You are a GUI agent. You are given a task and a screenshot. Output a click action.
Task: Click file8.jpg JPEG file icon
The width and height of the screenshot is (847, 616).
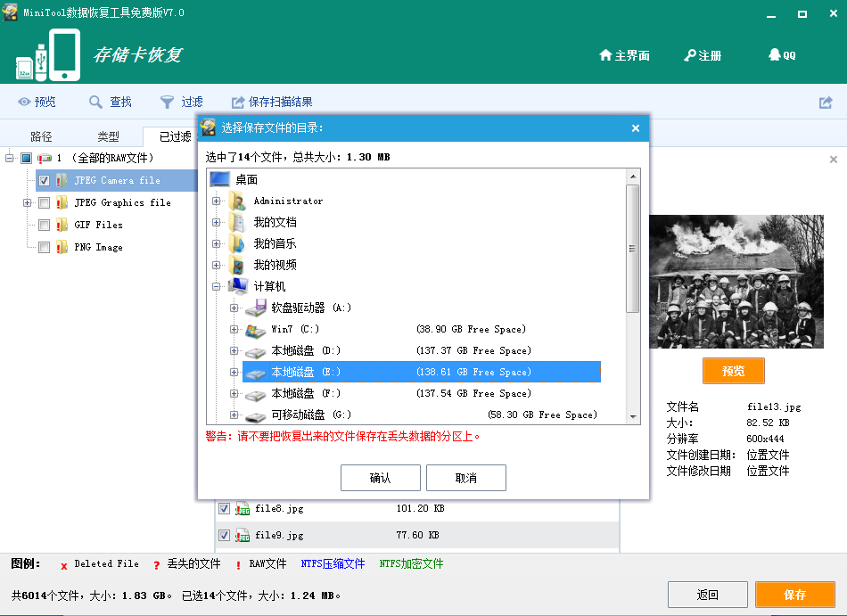click(x=242, y=508)
